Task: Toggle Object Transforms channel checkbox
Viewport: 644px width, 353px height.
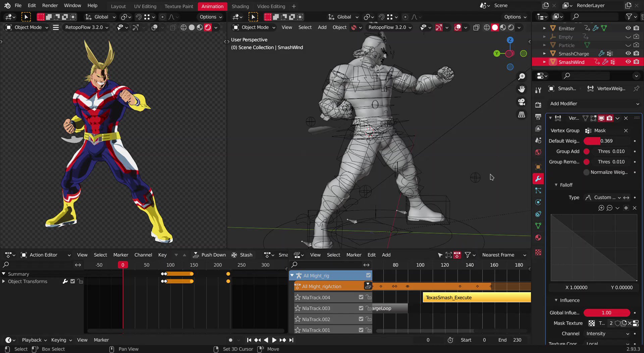Action: pyautogui.click(x=72, y=281)
